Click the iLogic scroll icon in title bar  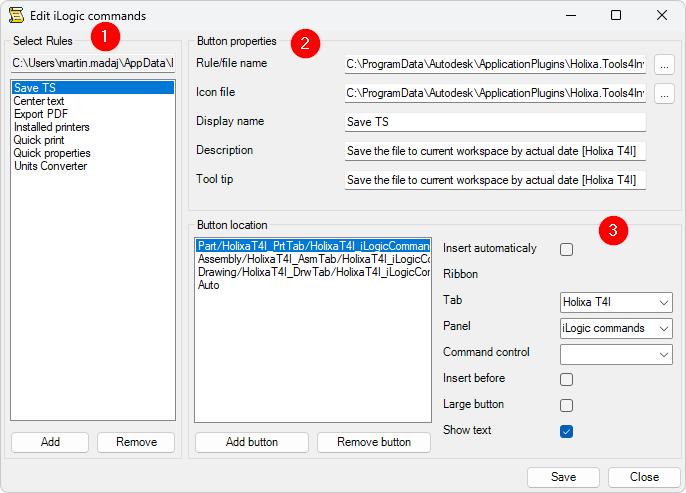(x=16, y=16)
